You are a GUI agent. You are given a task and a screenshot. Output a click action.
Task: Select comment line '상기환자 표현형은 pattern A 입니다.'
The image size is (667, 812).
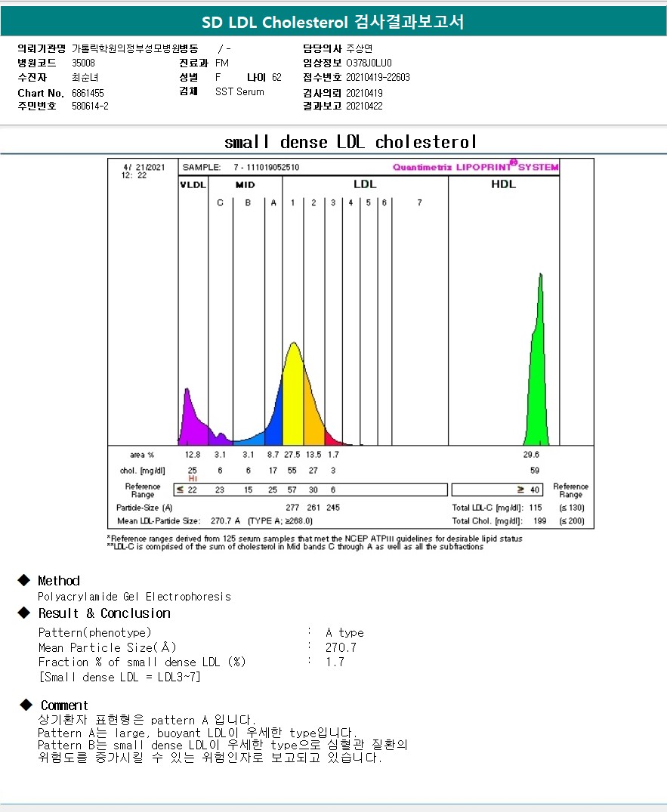click(147, 720)
